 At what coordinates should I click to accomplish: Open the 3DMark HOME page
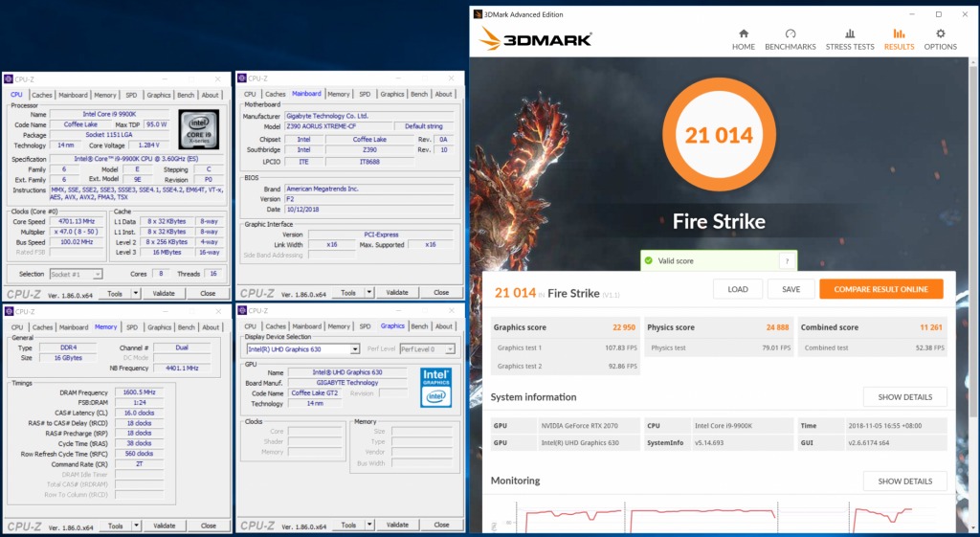[743, 38]
